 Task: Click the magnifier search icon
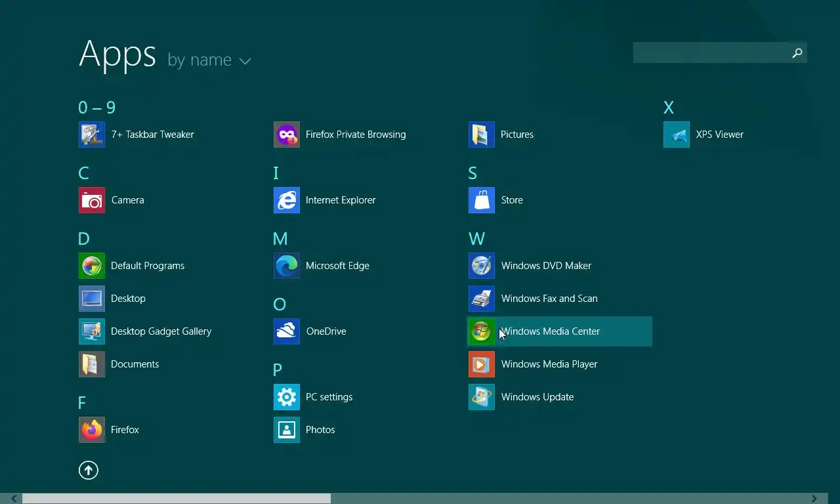coord(797,53)
